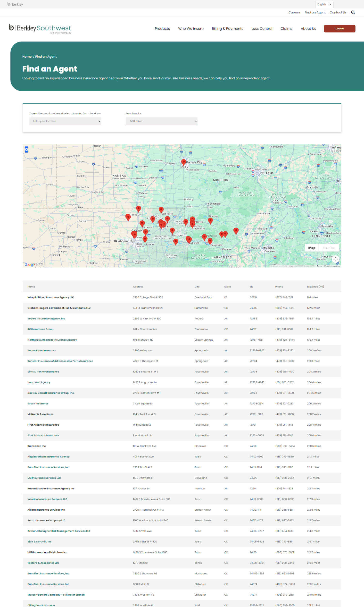Switch map to Satellite view
Image resolution: width=364 pixels, height=607 pixels.
(x=329, y=248)
